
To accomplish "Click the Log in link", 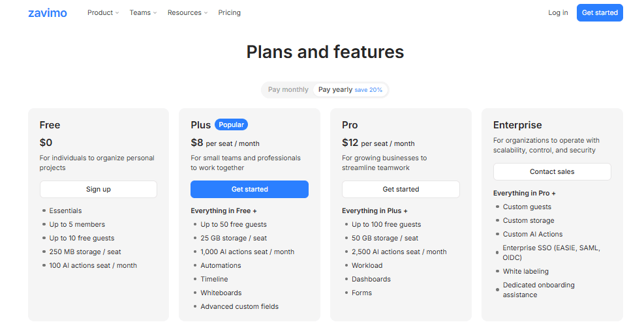I will [x=558, y=12].
